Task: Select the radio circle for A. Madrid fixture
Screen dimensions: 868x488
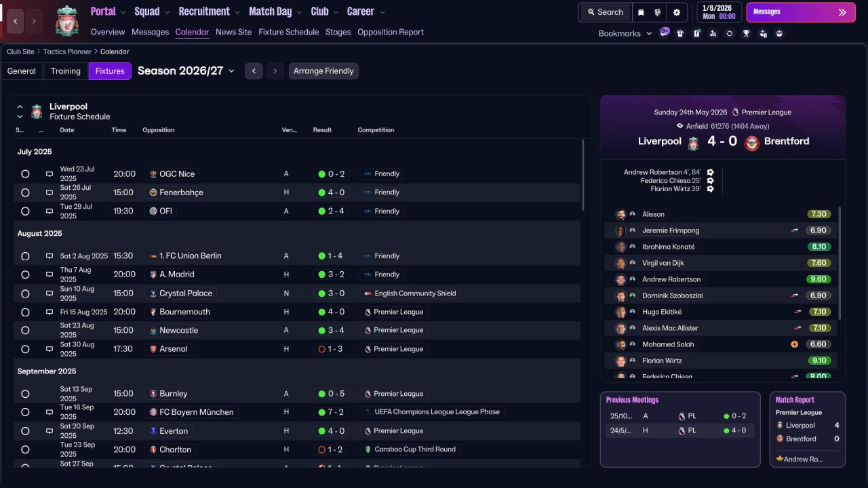Action: (x=25, y=274)
